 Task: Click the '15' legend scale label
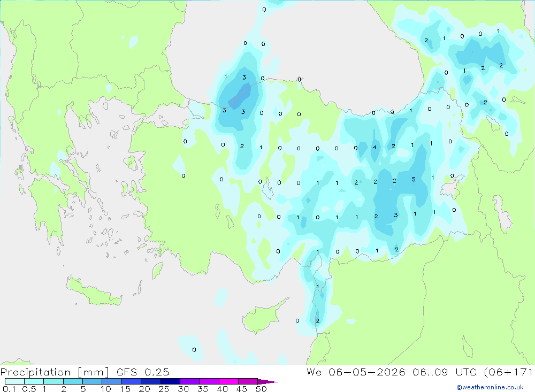125,389
